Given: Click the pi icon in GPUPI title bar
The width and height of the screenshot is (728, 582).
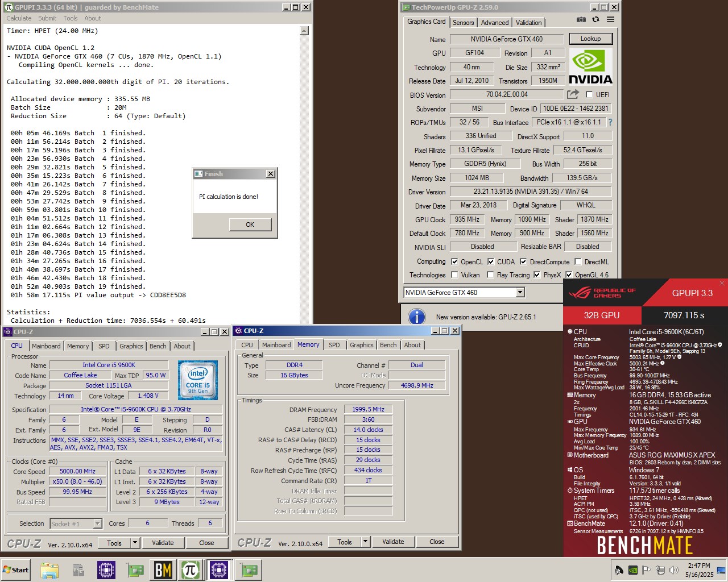Looking at the screenshot, I should pos(9,7).
